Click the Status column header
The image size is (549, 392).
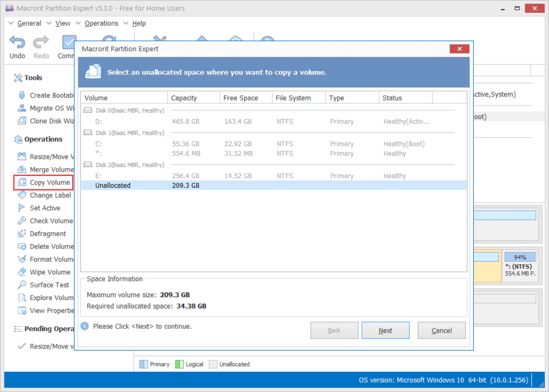click(x=405, y=98)
